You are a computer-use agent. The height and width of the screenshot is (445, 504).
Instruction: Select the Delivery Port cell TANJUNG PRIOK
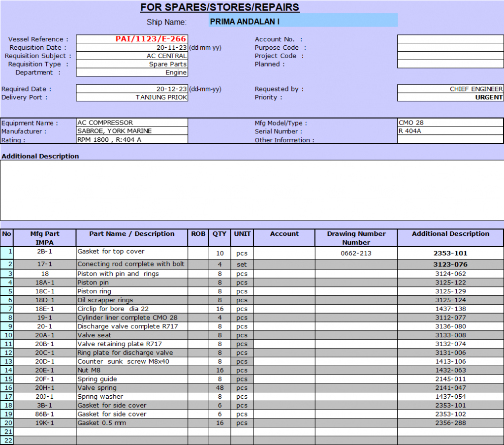[x=132, y=97]
